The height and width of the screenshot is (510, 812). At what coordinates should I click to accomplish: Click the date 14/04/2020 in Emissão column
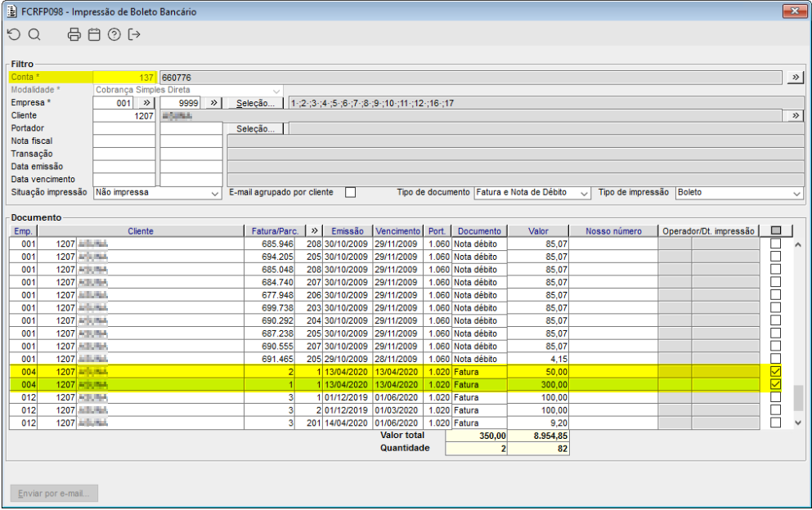click(x=346, y=423)
